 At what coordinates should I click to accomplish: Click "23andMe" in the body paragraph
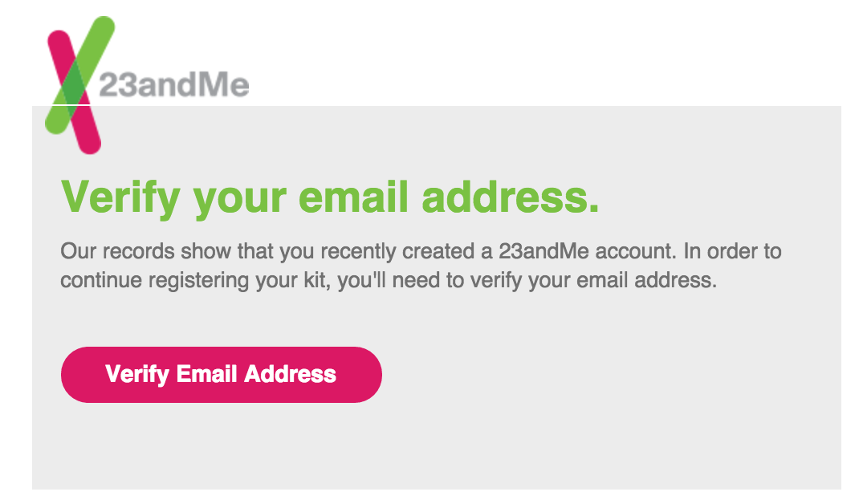coord(543,251)
